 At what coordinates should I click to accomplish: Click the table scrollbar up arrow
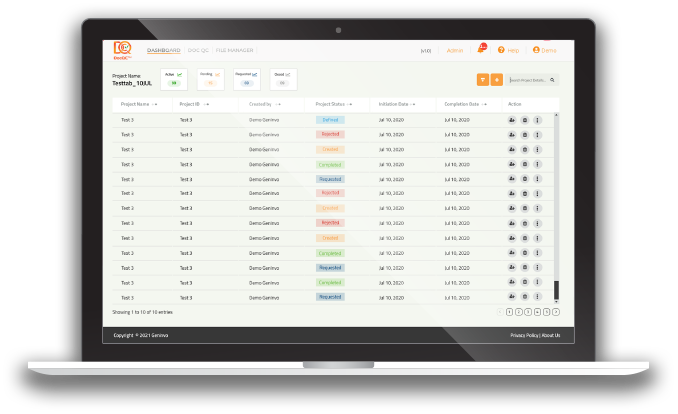click(x=556, y=115)
